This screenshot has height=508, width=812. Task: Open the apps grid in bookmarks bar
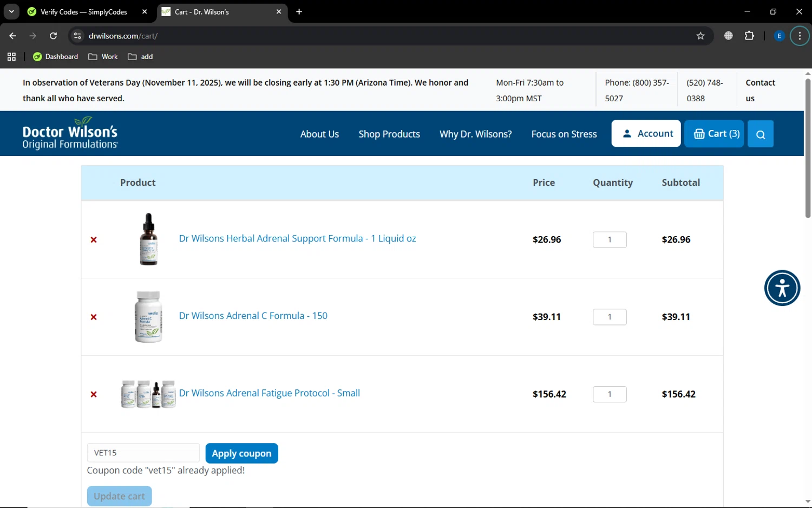pos(11,57)
